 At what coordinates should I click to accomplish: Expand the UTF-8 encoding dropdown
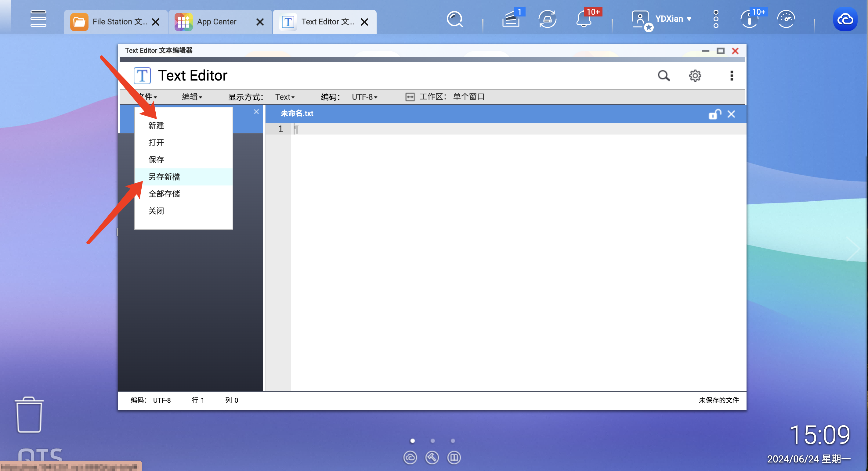coord(365,97)
